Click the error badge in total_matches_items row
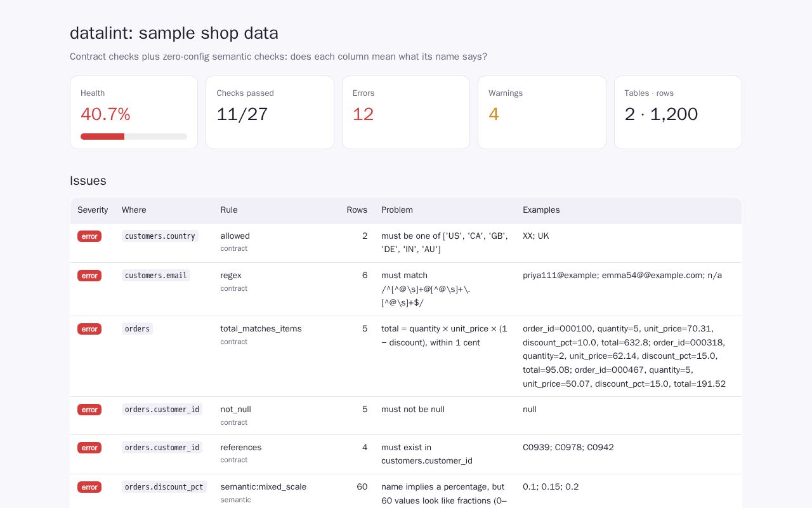This screenshot has height=508, width=812. (x=89, y=329)
